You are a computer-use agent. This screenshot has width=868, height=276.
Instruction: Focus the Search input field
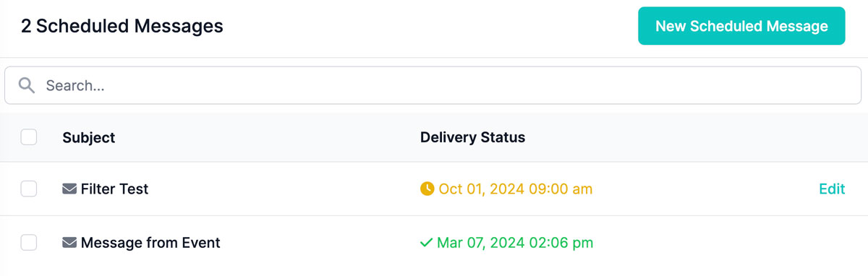(433, 85)
